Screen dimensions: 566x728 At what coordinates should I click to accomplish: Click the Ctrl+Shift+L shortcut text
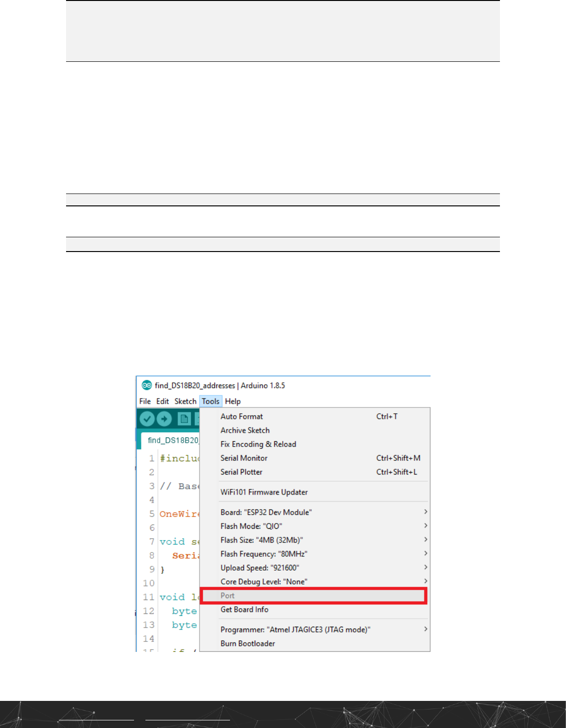[x=397, y=472]
